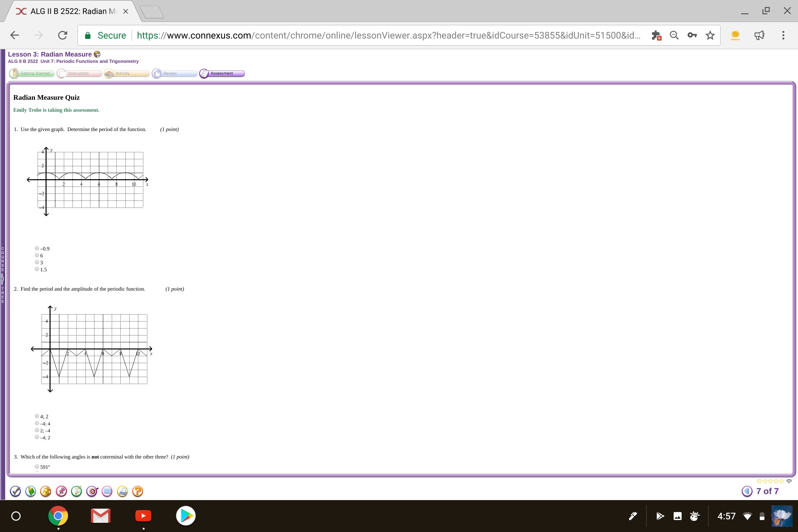Click the pink pushpin icon

click(x=61, y=491)
